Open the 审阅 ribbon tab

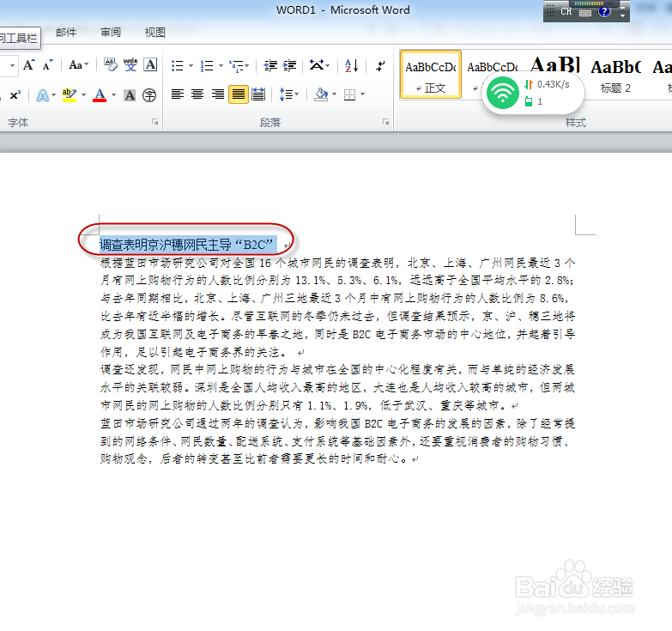coord(111,33)
